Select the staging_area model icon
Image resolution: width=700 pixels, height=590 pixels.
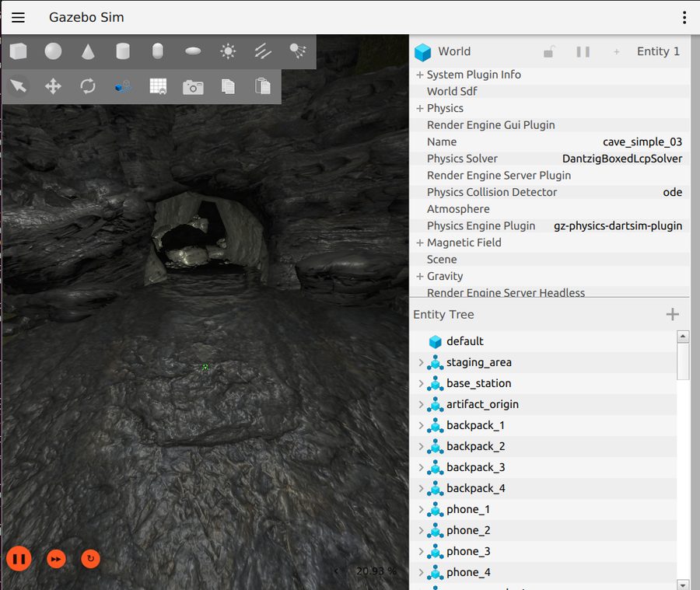436,362
